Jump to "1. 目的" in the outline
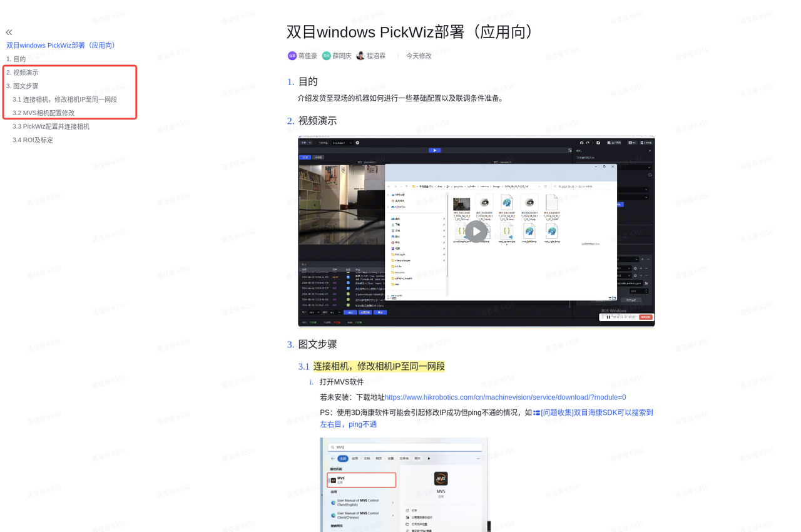This screenshot has height=532, width=801. click(16, 59)
